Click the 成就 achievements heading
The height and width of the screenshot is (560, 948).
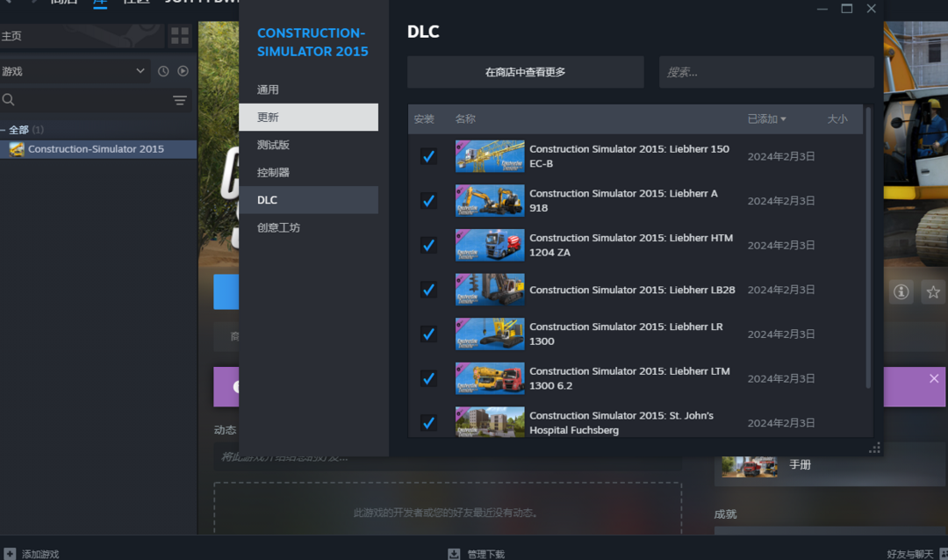click(726, 514)
